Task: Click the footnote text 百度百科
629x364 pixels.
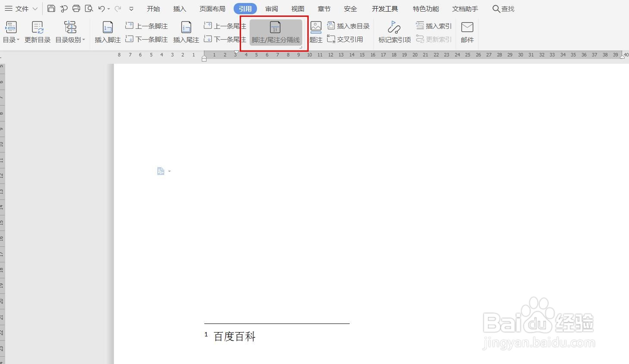Action: click(235, 336)
